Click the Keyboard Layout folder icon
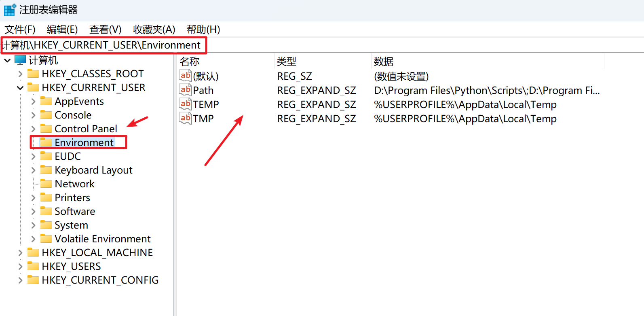Image resolution: width=644 pixels, height=316 pixels. pyautogui.click(x=46, y=170)
